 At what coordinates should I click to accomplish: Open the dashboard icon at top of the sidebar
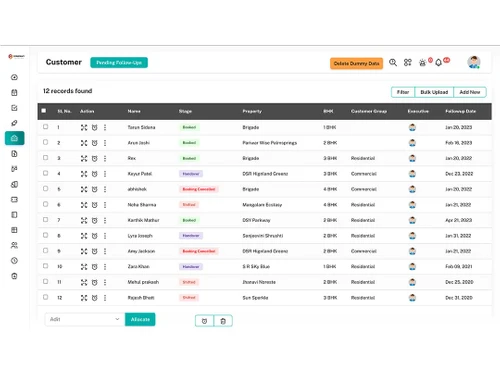(14, 77)
